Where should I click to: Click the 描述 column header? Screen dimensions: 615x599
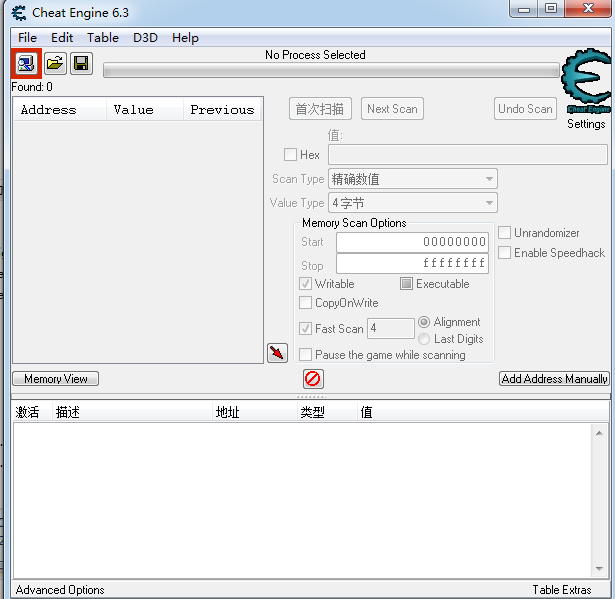coord(133,412)
